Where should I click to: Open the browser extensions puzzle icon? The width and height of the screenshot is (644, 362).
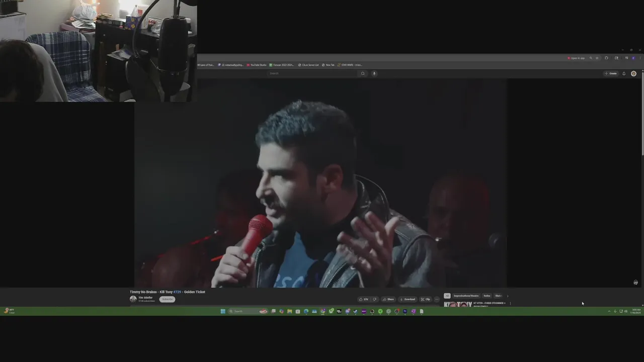point(606,58)
